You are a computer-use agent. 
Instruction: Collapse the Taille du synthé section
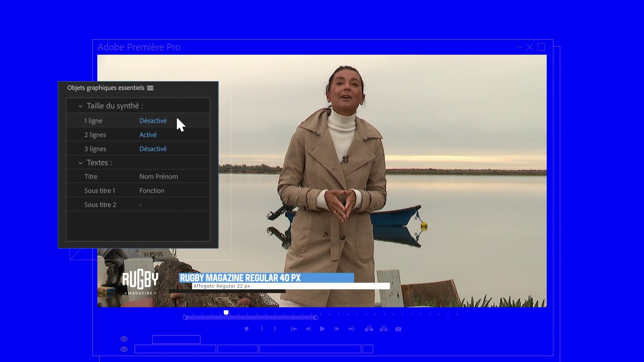point(80,106)
